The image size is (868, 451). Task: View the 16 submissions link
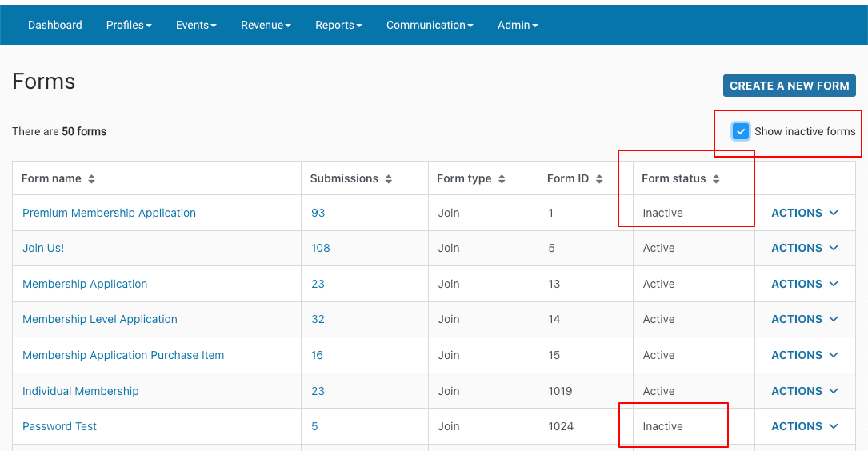coord(317,355)
